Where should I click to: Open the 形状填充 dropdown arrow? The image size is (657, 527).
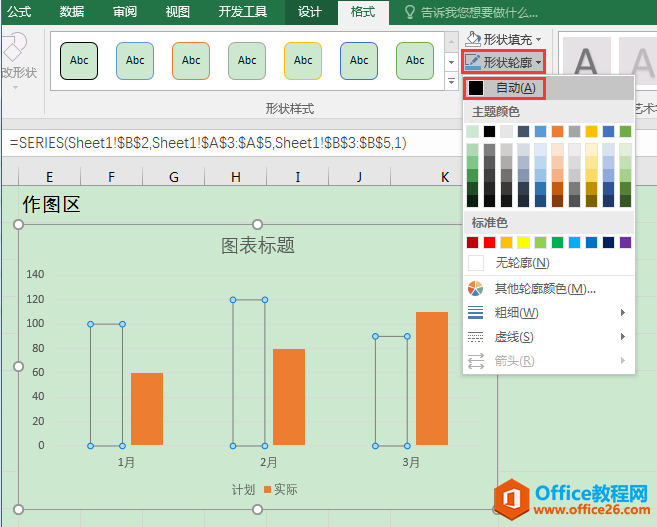pyautogui.click(x=538, y=39)
